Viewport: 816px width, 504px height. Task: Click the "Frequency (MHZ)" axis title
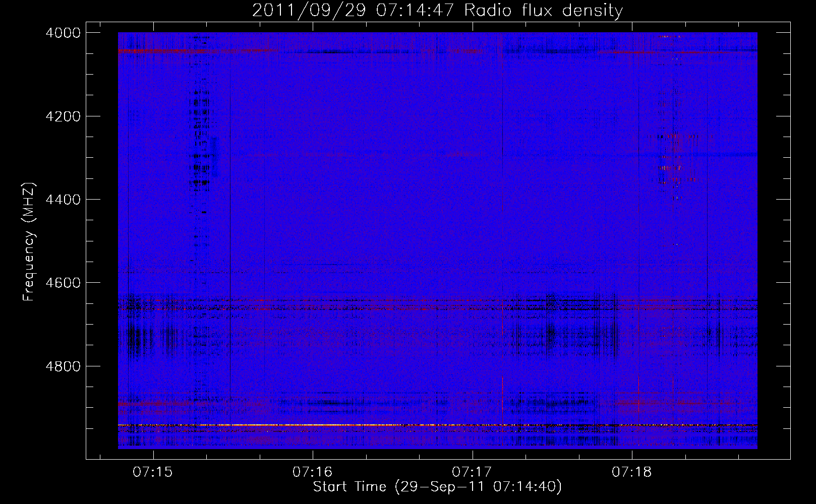click(29, 242)
